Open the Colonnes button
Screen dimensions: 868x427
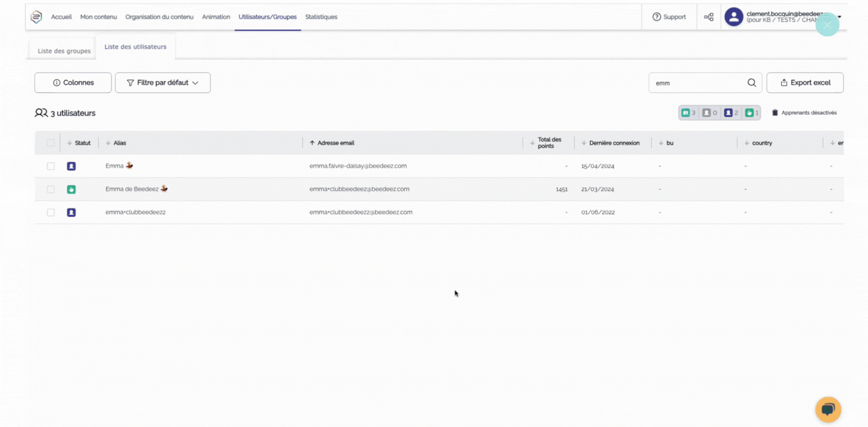pos(73,83)
